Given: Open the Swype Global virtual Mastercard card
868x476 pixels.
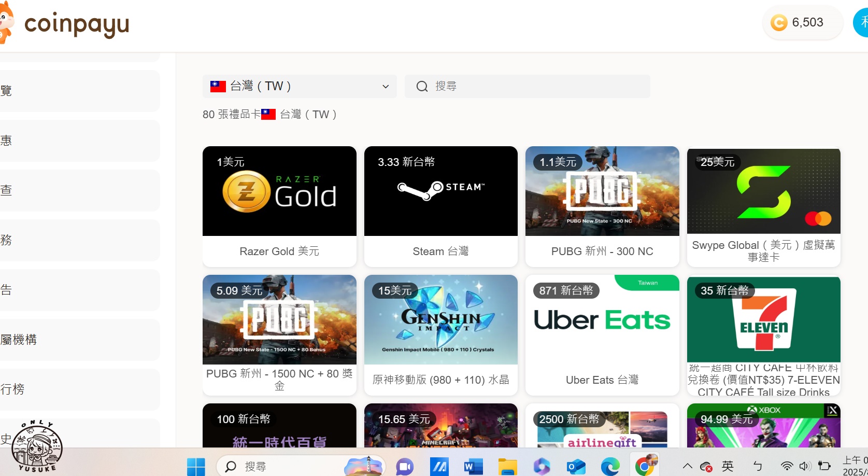Looking at the screenshot, I should (763, 207).
